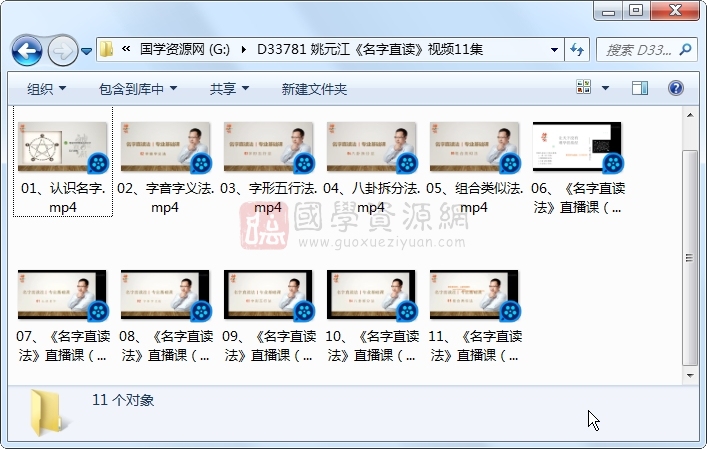Select thumbnail of file 10 直播课
Screen dimensions: 707x449
pyautogui.click(x=372, y=295)
